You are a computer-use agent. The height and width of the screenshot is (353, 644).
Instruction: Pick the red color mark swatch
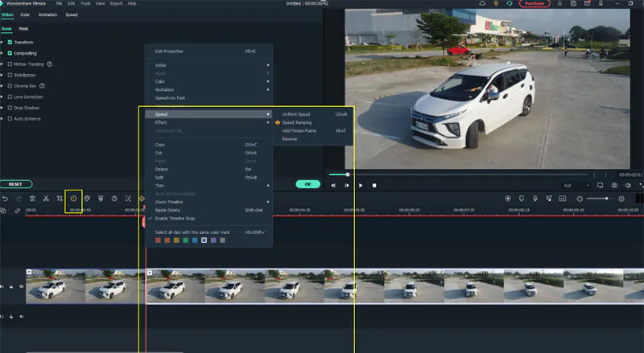[x=158, y=240]
